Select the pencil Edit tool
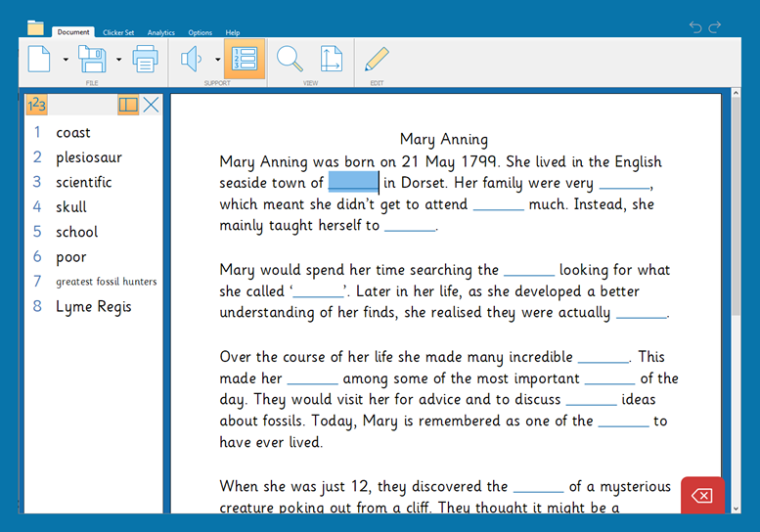Screen dimensions: 760x532 click(x=376, y=60)
